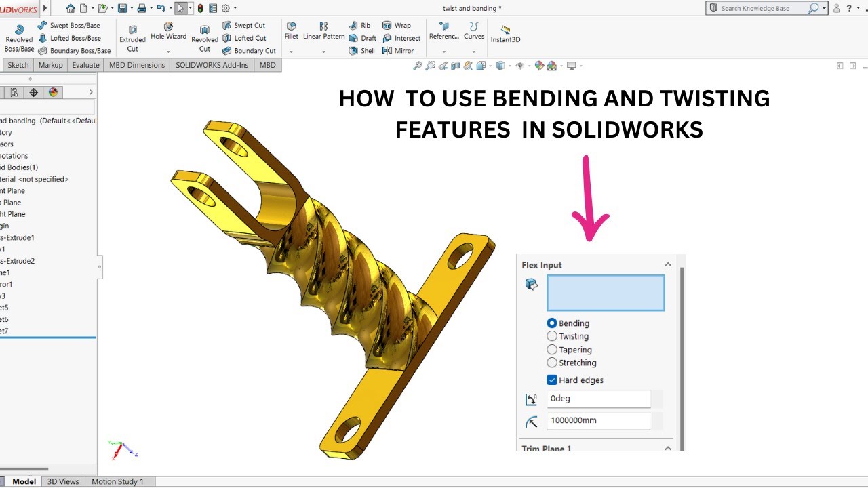Select the Swept Boss/Base tool

pyautogui.click(x=69, y=26)
